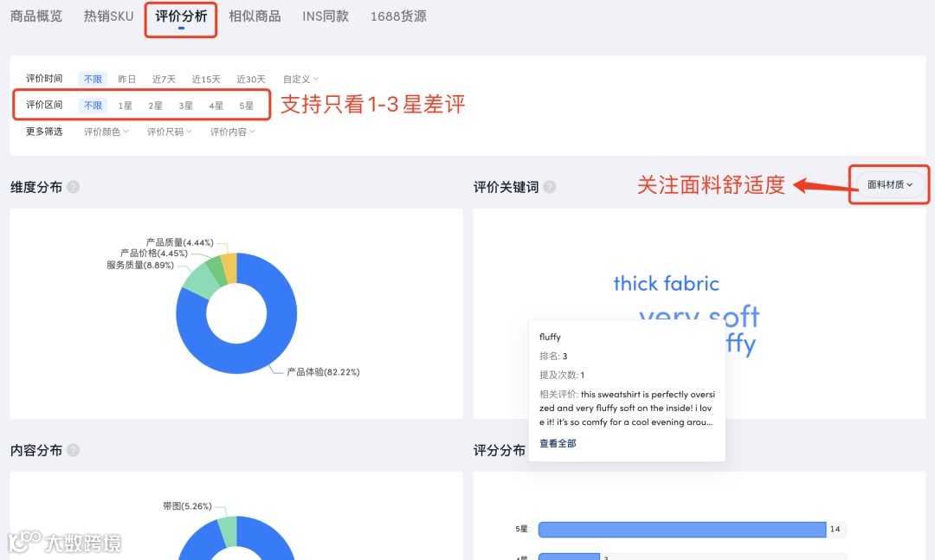Filter reviews by 3星
Viewport: 935px width, 560px height.
click(x=185, y=106)
